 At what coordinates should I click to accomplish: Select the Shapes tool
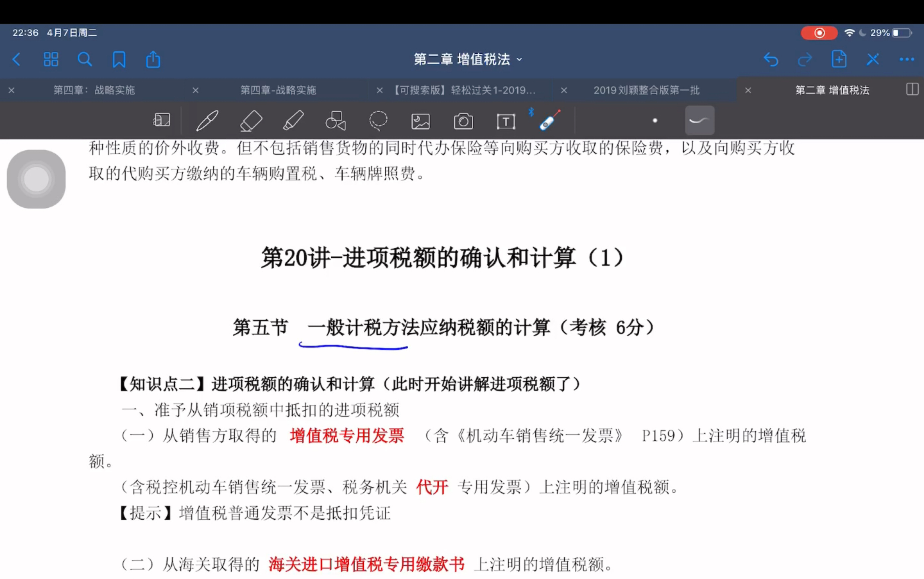pos(336,120)
